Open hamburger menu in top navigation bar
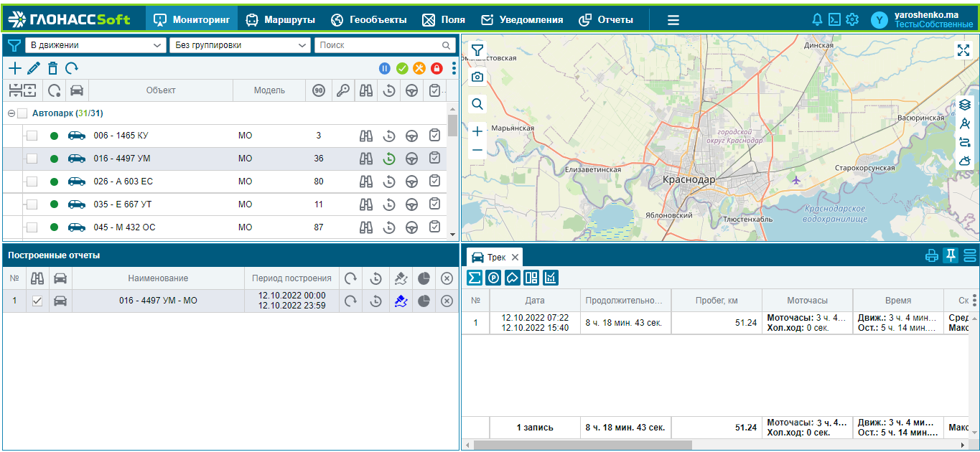The width and height of the screenshot is (980, 452). click(x=673, y=20)
